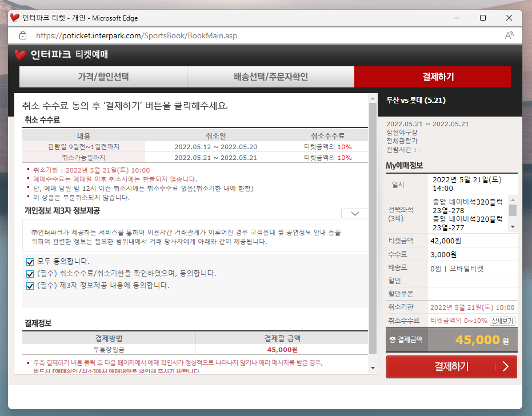Check the 모두 동의합니다 checkbox
Viewport: 532px width, 416px height.
click(x=30, y=262)
